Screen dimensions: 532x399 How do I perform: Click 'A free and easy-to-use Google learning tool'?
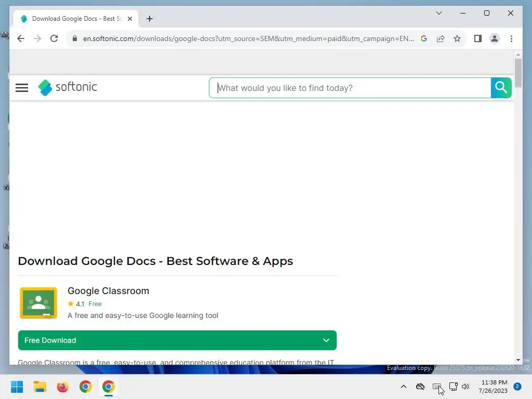tap(143, 315)
